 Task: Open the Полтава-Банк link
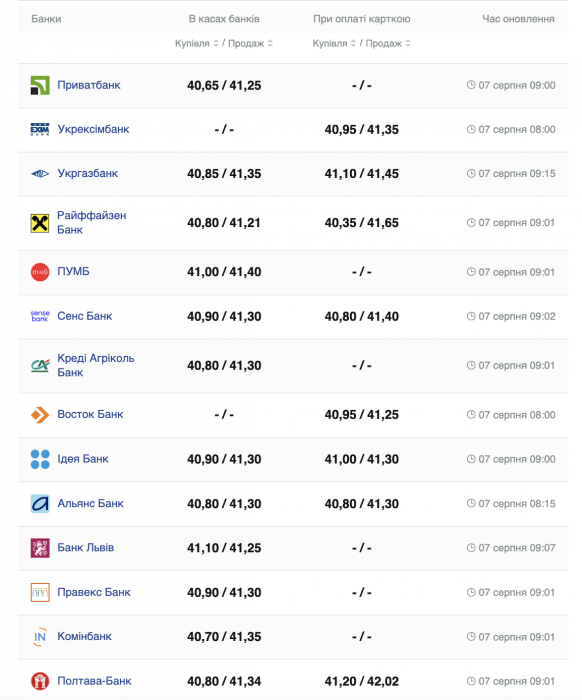94,681
